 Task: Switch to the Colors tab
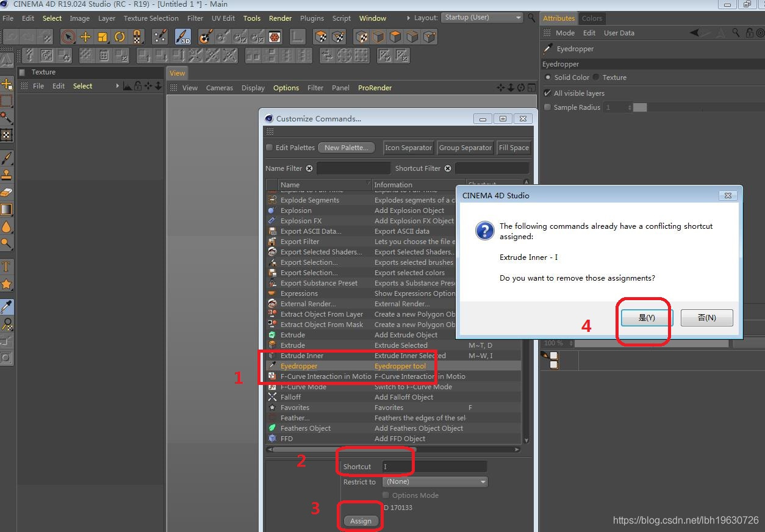pyautogui.click(x=592, y=18)
